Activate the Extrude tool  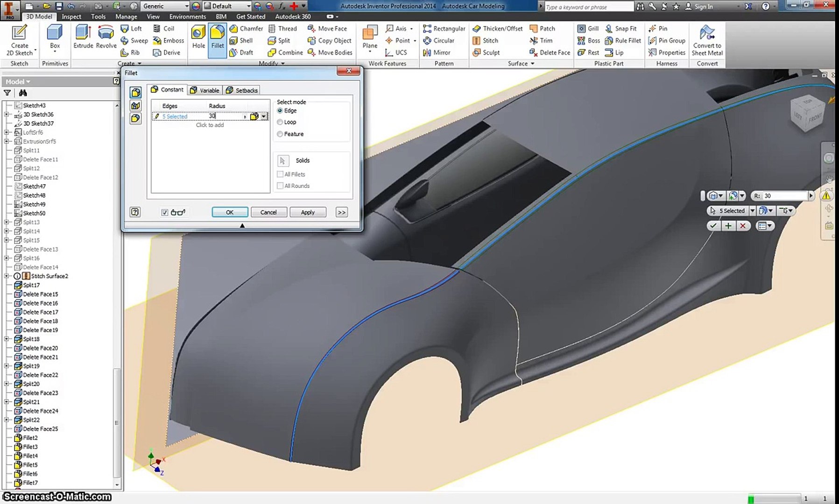83,37
